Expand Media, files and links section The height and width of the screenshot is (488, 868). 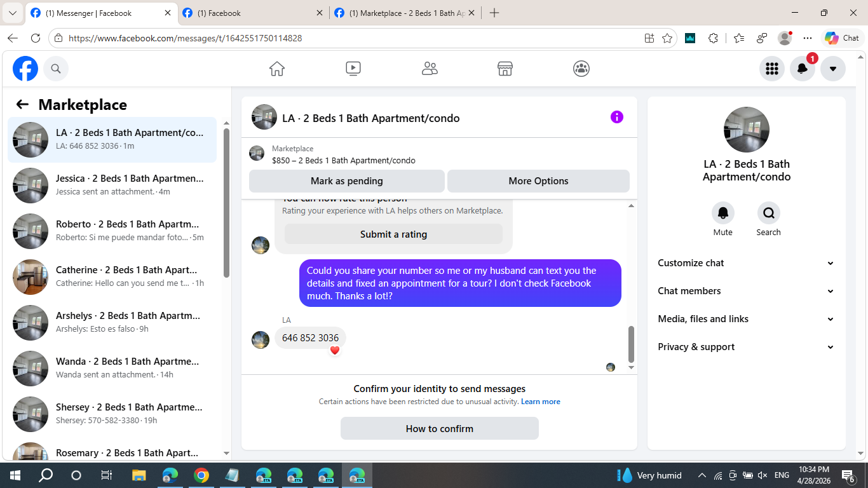pyautogui.click(x=747, y=319)
